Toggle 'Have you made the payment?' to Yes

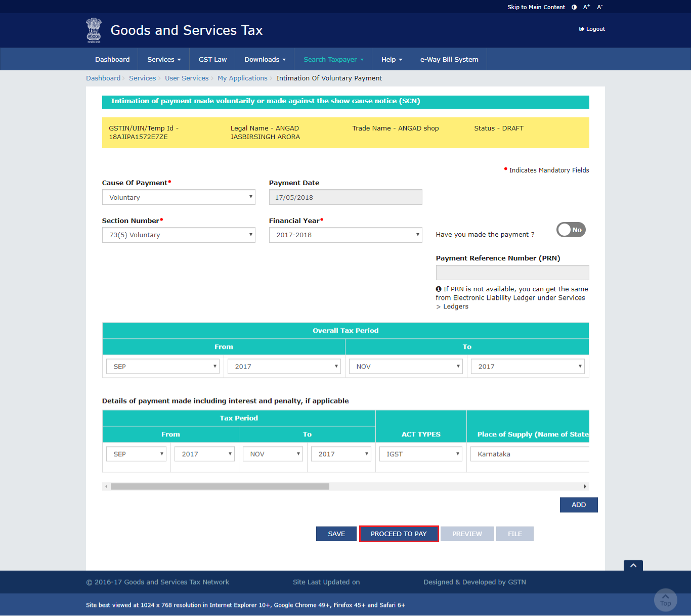click(571, 230)
